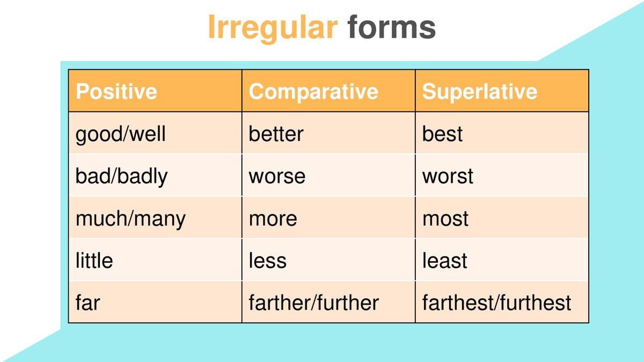Click the Superlative column header
Viewport: 644px width, 362px height.
coord(502,91)
